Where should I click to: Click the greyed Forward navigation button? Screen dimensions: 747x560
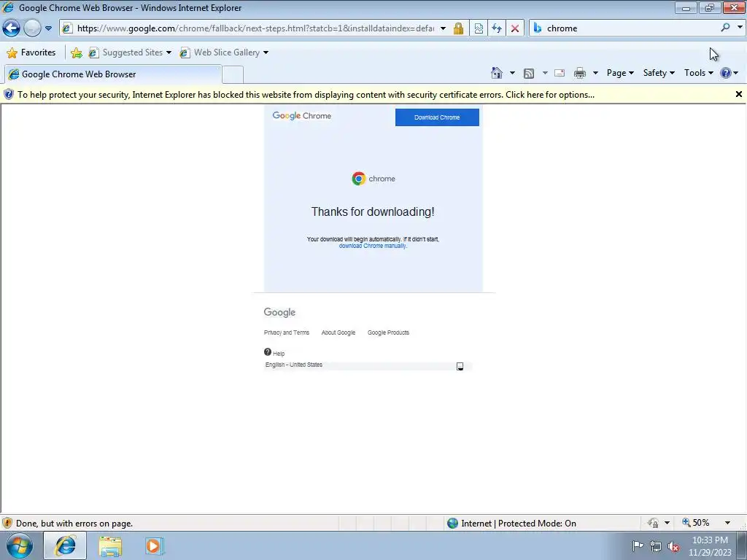point(32,28)
